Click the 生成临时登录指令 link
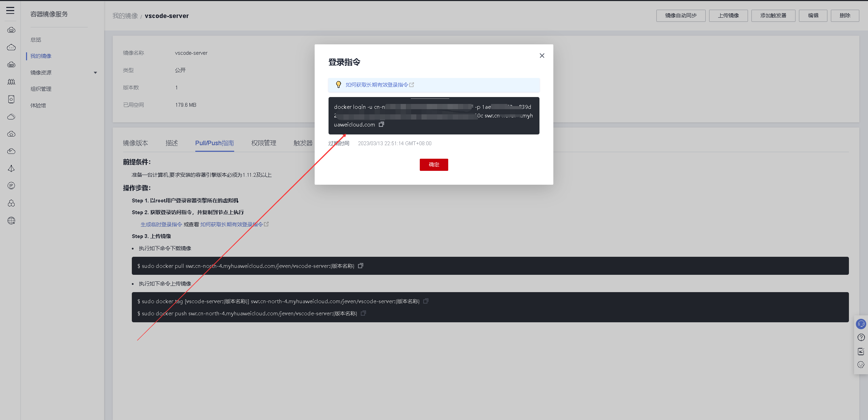868x420 pixels. [x=161, y=225]
